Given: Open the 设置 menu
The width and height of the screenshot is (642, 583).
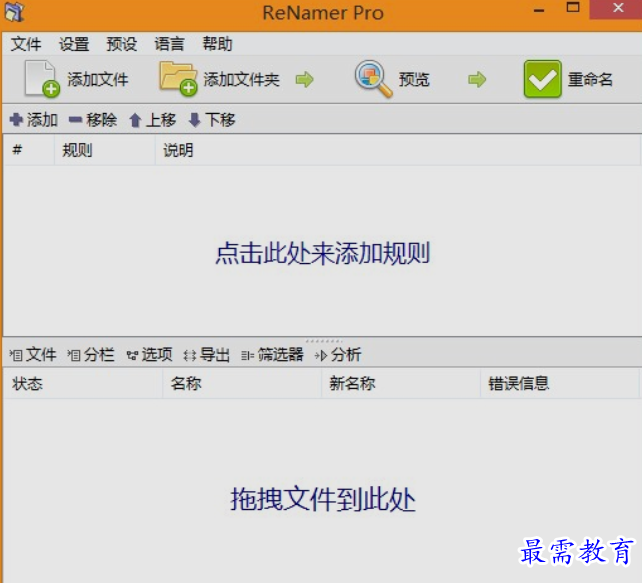Looking at the screenshot, I should pos(74,44).
